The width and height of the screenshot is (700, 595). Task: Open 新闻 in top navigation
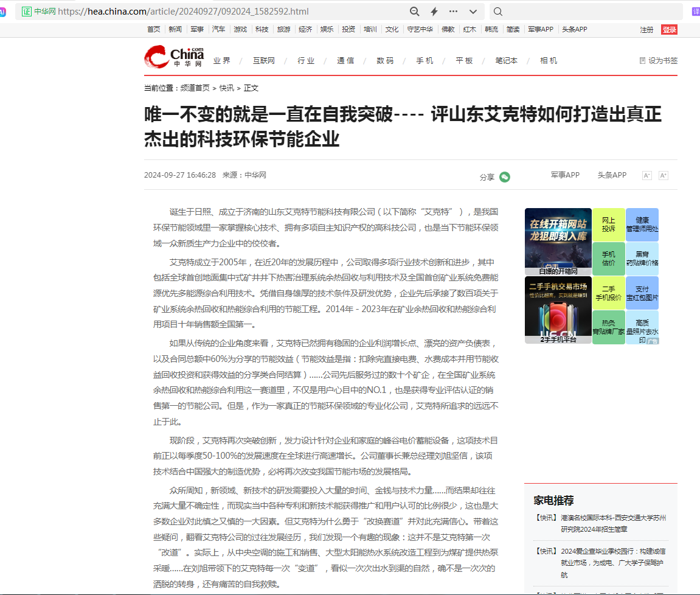175,29
